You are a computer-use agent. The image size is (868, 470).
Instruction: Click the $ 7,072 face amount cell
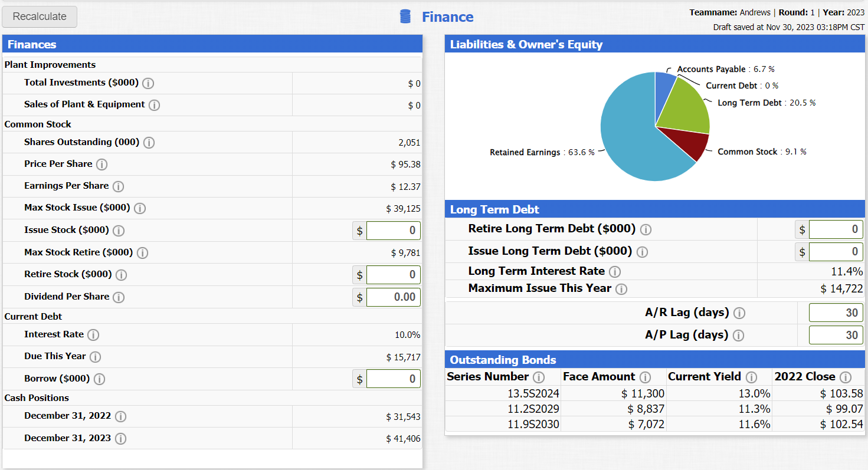(x=646, y=424)
